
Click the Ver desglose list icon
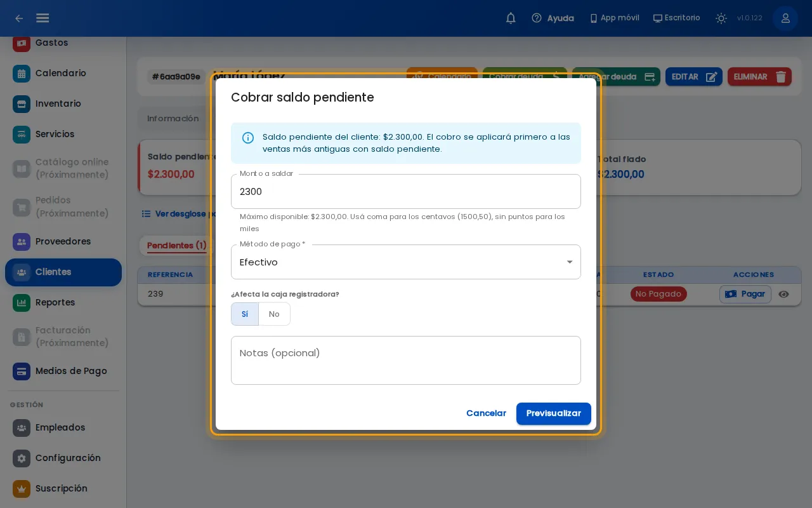(x=146, y=214)
